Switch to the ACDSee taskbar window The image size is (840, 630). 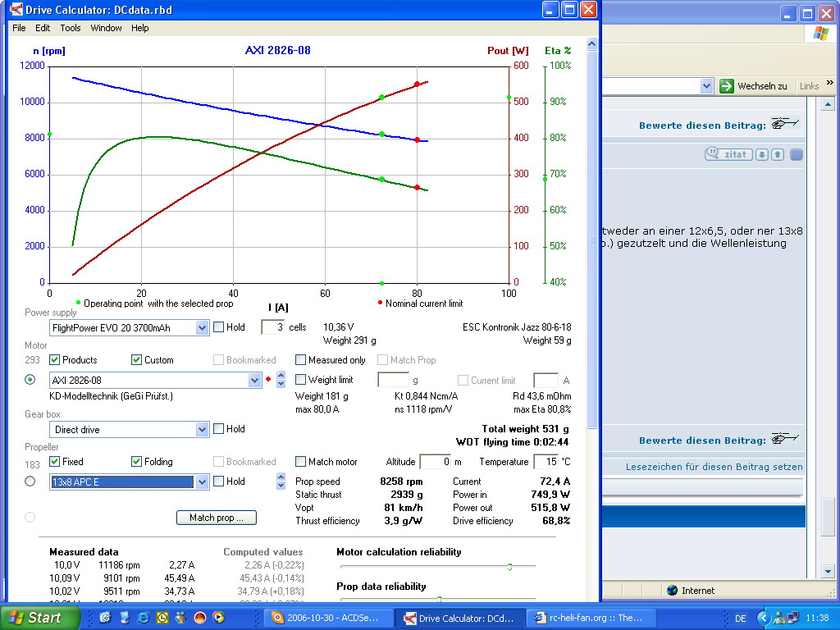point(328,618)
